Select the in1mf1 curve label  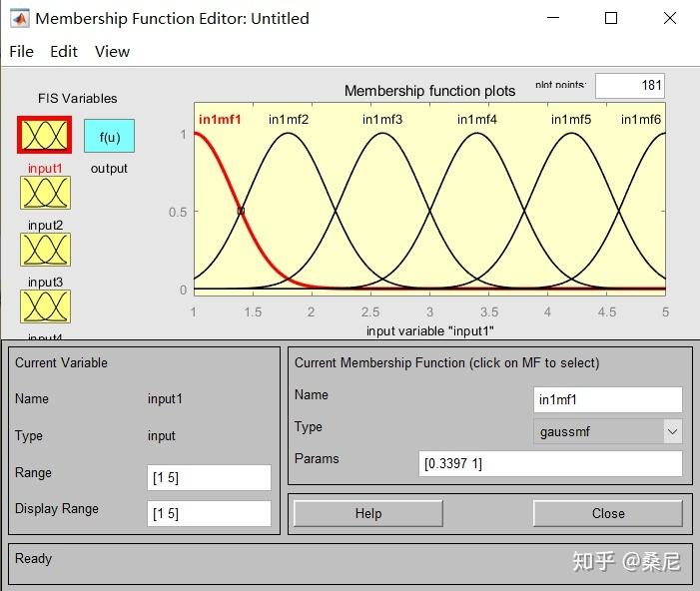[x=220, y=119]
